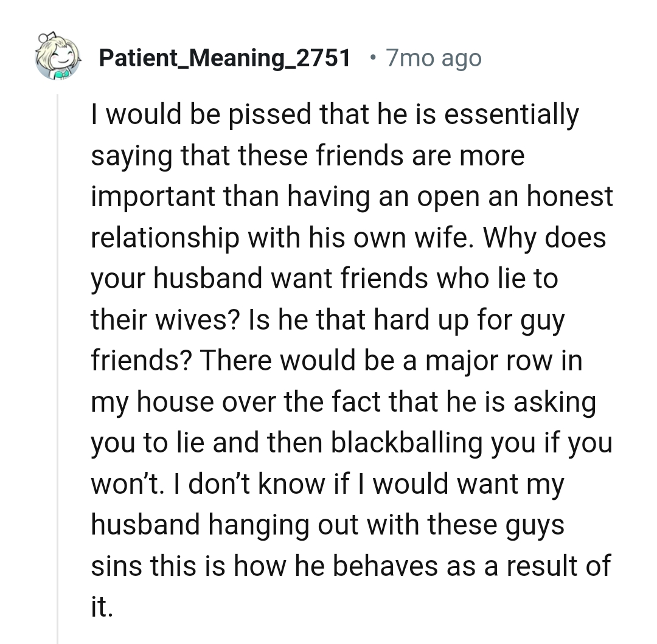Open the Patient_Meaning_2751 username profile link
Screen dimensions: 657x644
tap(225, 58)
